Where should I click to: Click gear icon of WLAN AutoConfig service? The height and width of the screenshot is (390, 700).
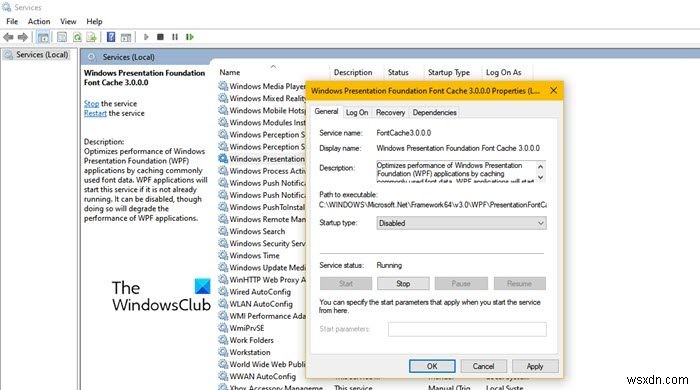click(223, 304)
